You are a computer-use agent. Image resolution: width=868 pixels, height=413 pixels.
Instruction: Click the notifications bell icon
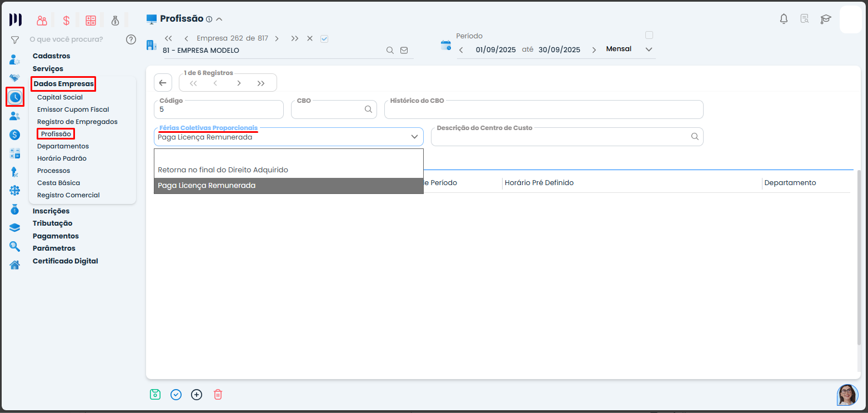(784, 19)
